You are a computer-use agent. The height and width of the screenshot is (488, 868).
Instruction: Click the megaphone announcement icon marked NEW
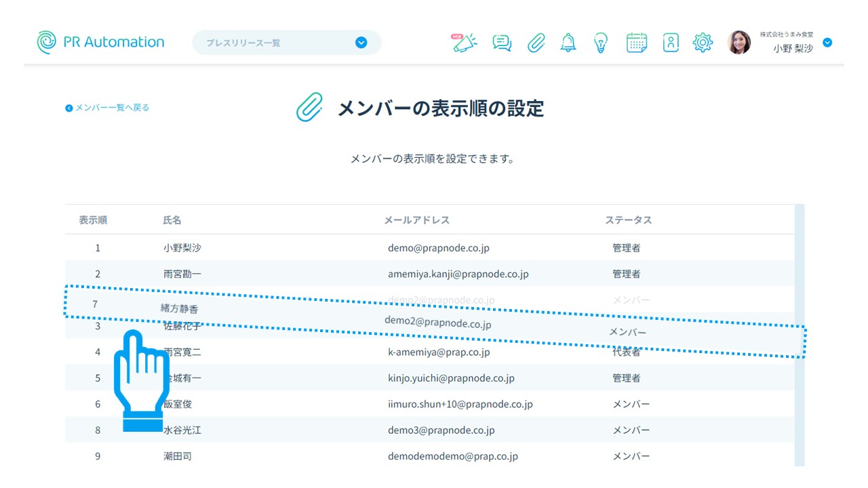pos(465,43)
